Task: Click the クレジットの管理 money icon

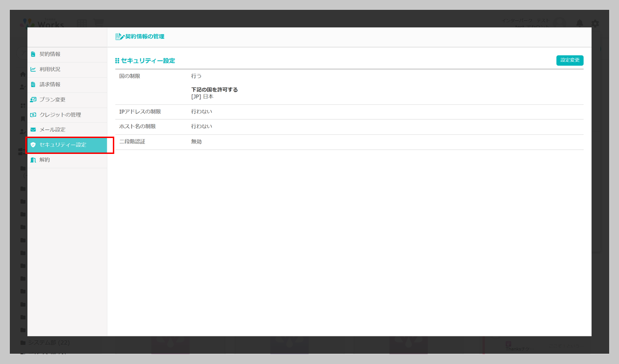Action: 33,115
